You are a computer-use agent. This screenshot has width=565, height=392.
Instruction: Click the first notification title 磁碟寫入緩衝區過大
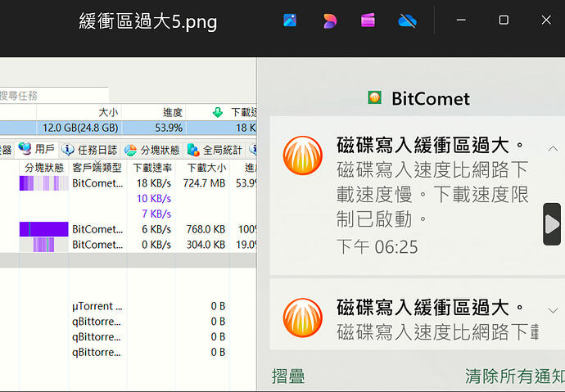click(x=430, y=146)
